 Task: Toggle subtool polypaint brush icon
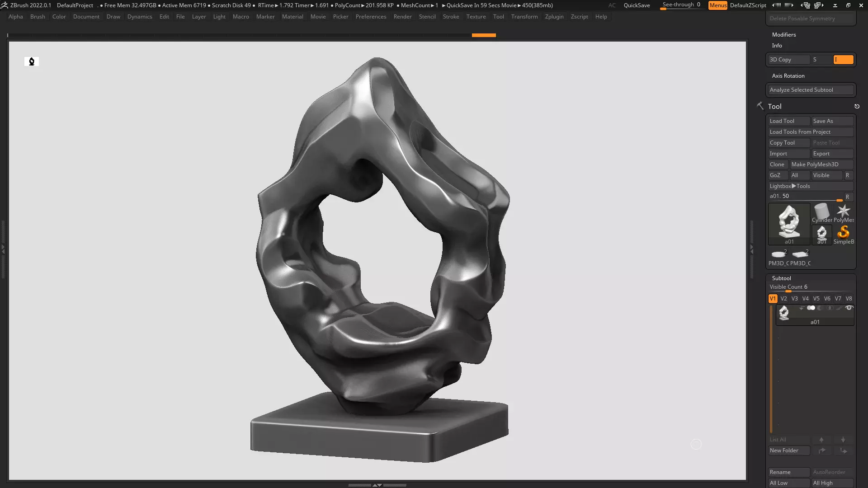839,308
